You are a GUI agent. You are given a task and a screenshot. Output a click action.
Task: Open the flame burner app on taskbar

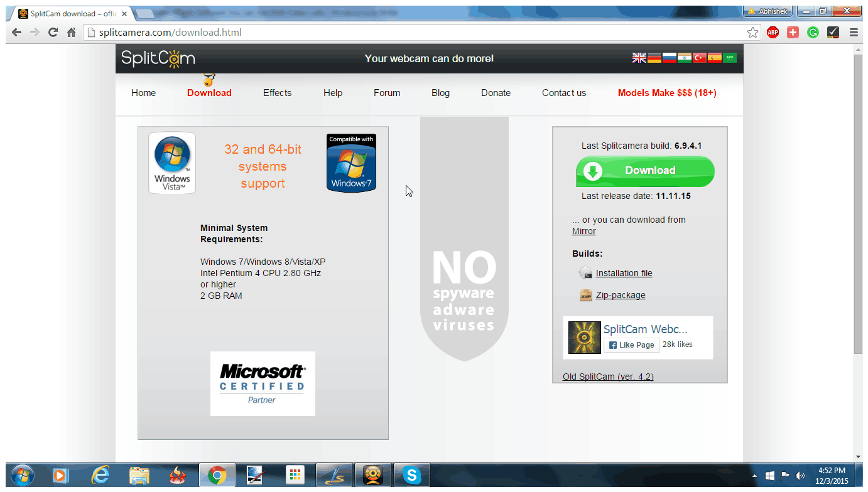pyautogui.click(x=178, y=476)
